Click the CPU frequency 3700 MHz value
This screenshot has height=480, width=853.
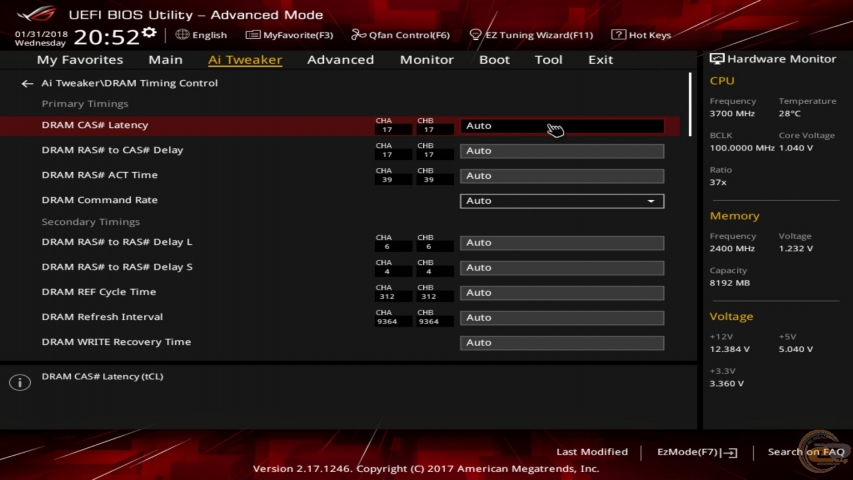tap(732, 114)
